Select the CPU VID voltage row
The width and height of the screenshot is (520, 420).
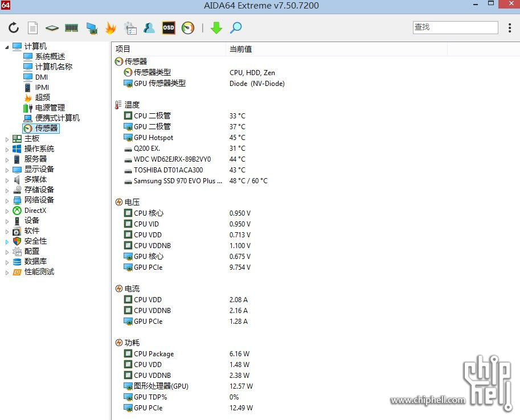187,224
